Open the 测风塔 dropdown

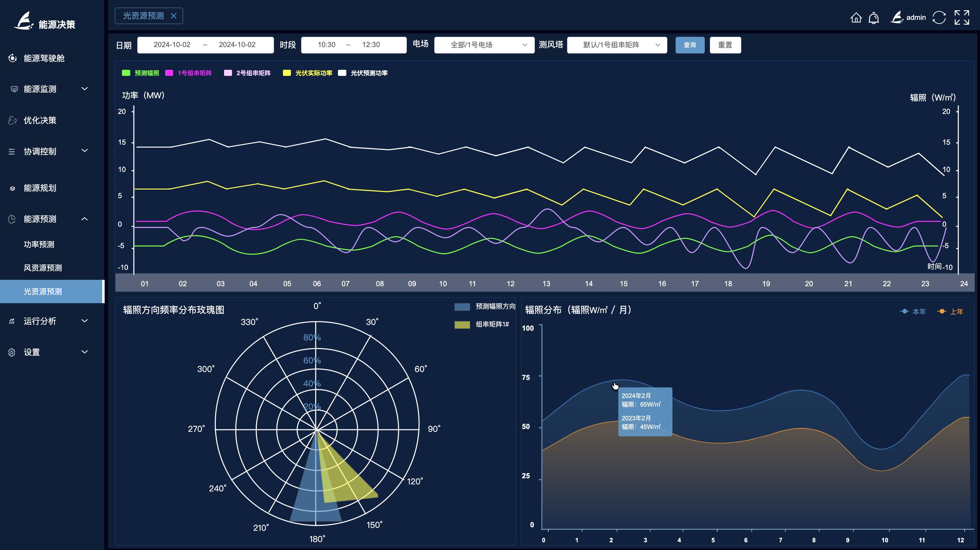coord(617,45)
